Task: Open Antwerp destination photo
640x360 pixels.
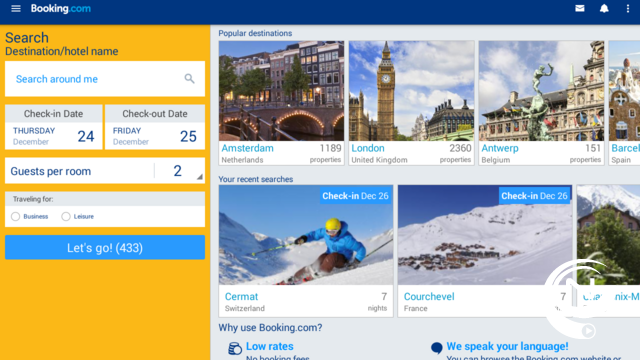Action: point(541,91)
